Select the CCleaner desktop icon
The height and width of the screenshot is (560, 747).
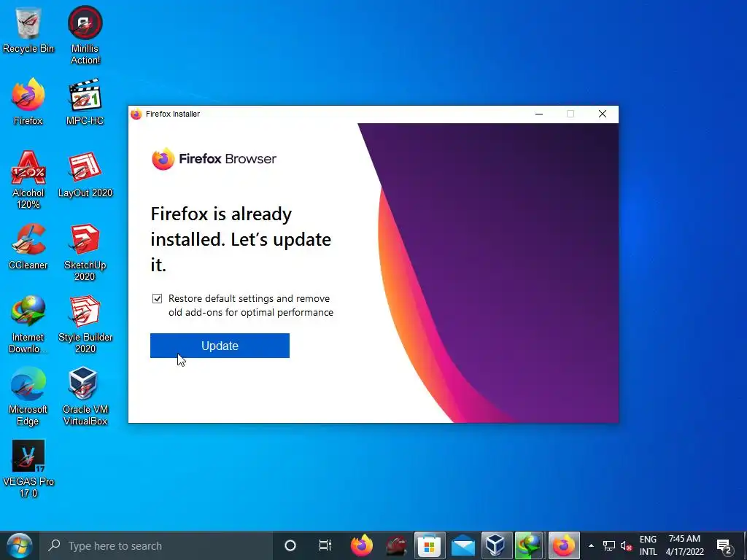(x=28, y=246)
